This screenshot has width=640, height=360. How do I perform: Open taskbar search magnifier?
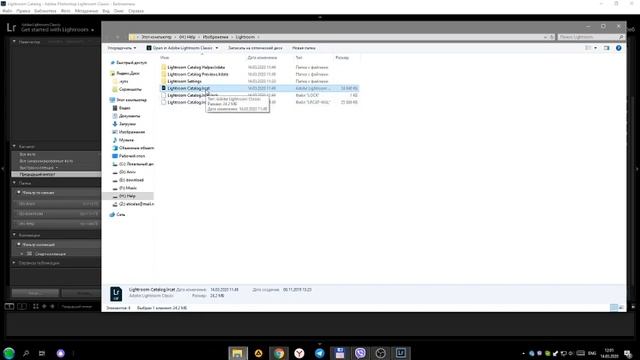(26, 353)
